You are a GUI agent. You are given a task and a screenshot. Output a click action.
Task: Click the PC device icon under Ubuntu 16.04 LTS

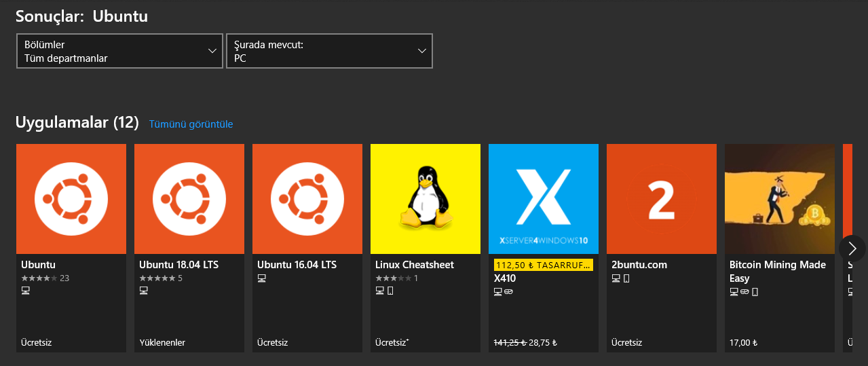pyautogui.click(x=262, y=278)
